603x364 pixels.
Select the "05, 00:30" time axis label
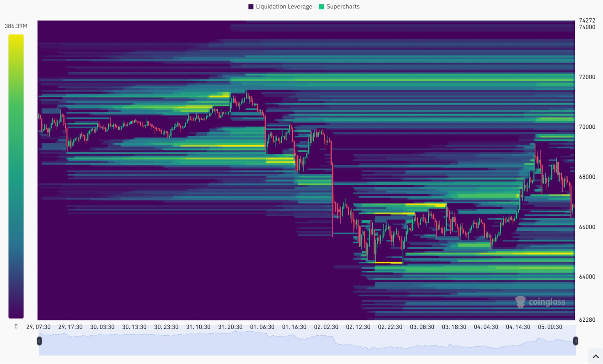550,327
